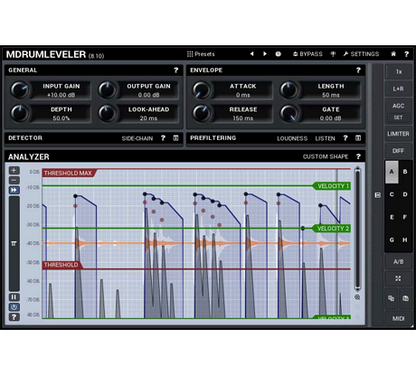The height and width of the screenshot is (376, 416).
Task: Expand the DETECTOR panel
Action: [x=176, y=138]
